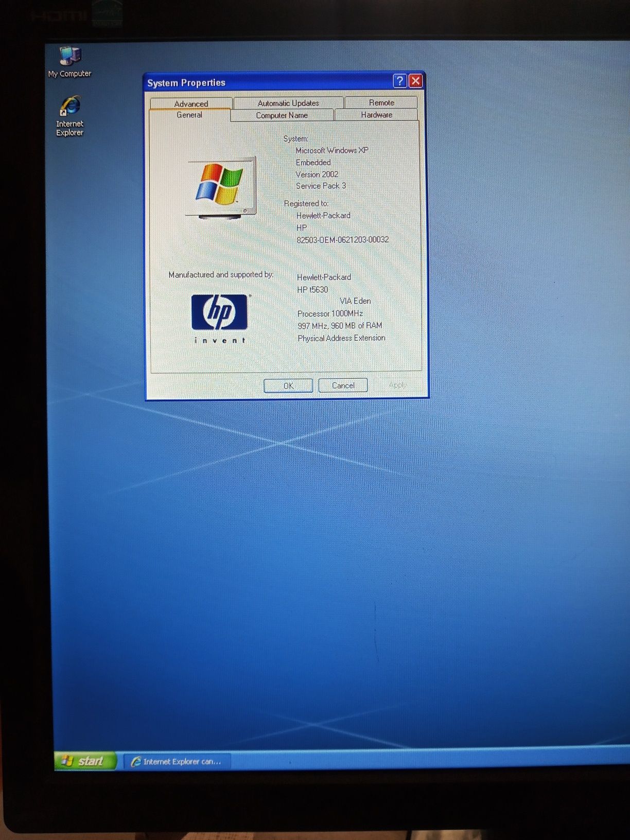Click the 'Version 2002' line

coord(317,174)
